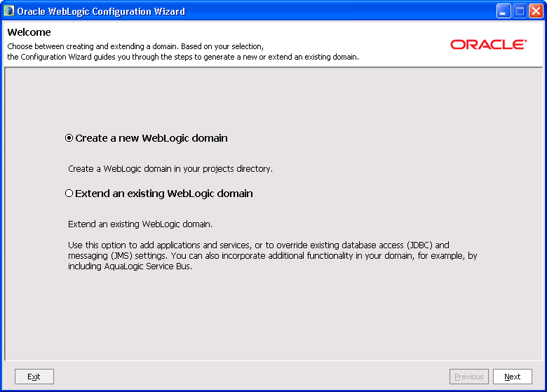Minimize the Configuration Wizard window
Screen dimensions: 547x392
click(x=504, y=11)
